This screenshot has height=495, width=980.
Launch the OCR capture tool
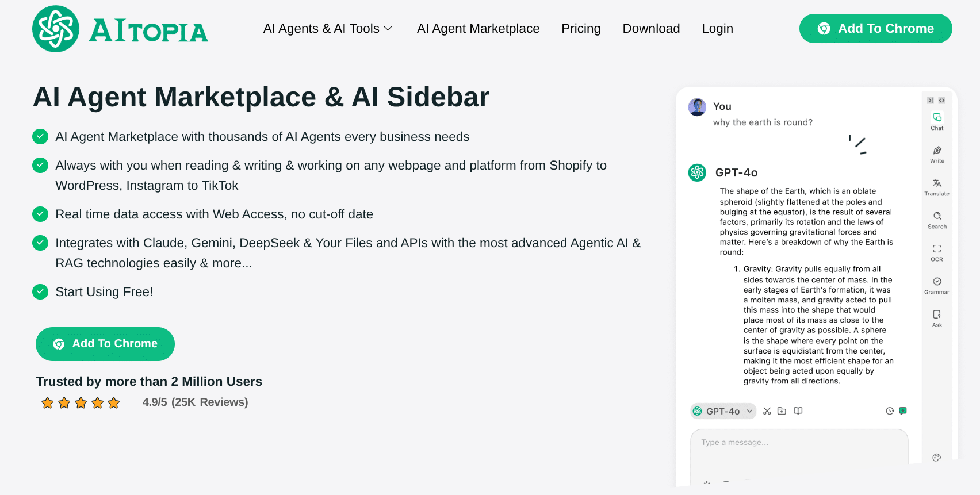(937, 252)
